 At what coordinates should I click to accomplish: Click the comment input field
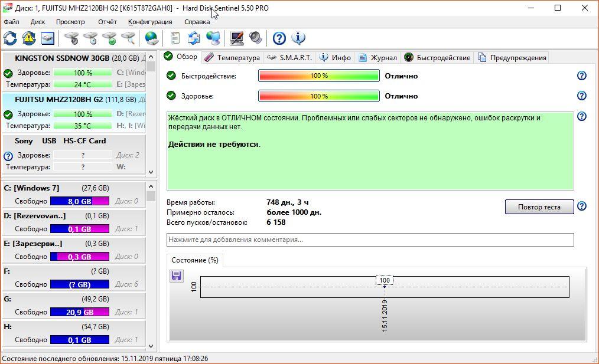coord(370,240)
